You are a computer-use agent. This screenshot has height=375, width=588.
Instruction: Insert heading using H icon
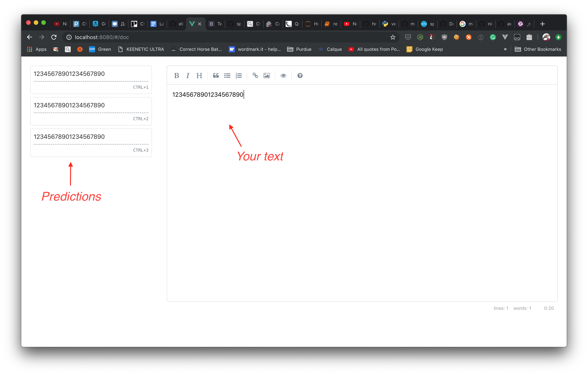coord(199,75)
